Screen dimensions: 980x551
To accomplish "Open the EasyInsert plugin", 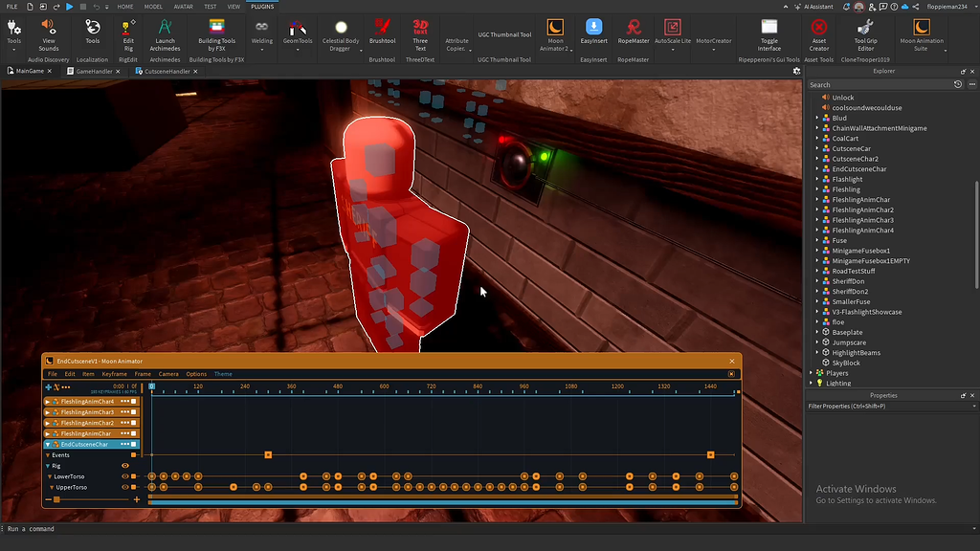I will click(593, 33).
